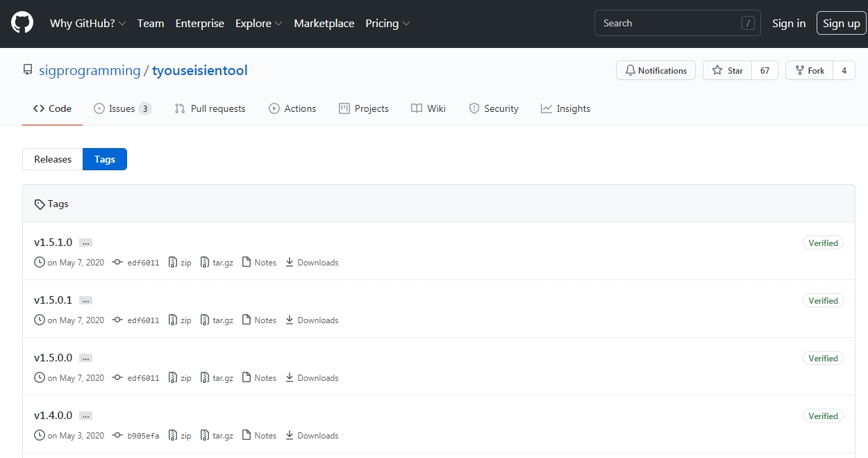Viewport: 868px width, 458px height.
Task: Open the v1.5.0.0 tag
Action: click(53, 358)
